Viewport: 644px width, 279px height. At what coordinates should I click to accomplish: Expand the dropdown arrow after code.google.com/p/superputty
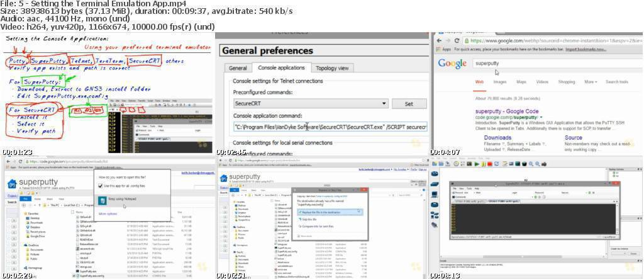[541, 118]
